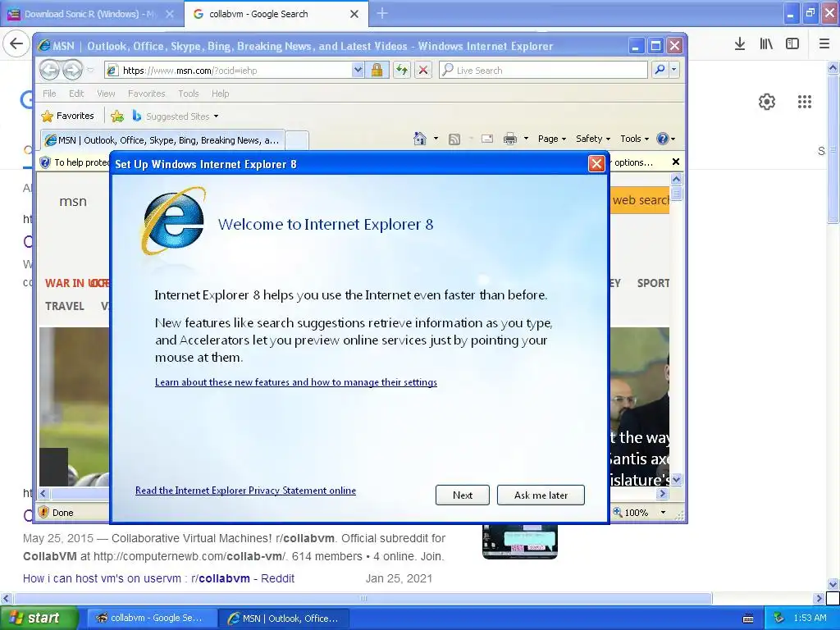Open the zoom level 100% dropdown
This screenshot has height=630, width=840.
click(663, 513)
